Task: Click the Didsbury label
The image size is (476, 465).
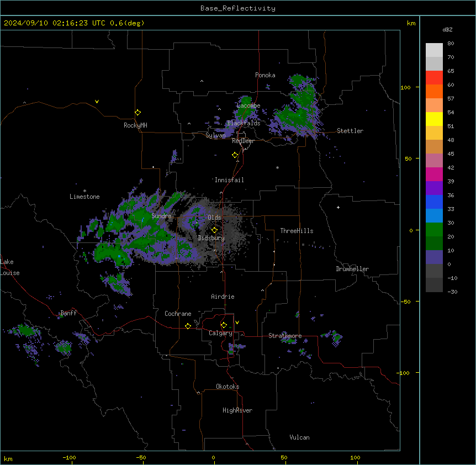Action: (x=211, y=238)
